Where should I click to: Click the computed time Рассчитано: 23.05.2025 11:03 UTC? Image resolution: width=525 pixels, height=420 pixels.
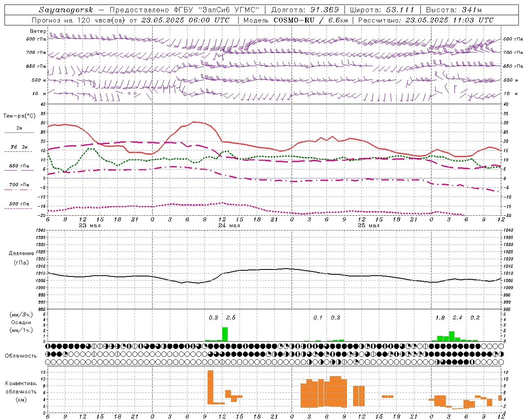(426, 20)
